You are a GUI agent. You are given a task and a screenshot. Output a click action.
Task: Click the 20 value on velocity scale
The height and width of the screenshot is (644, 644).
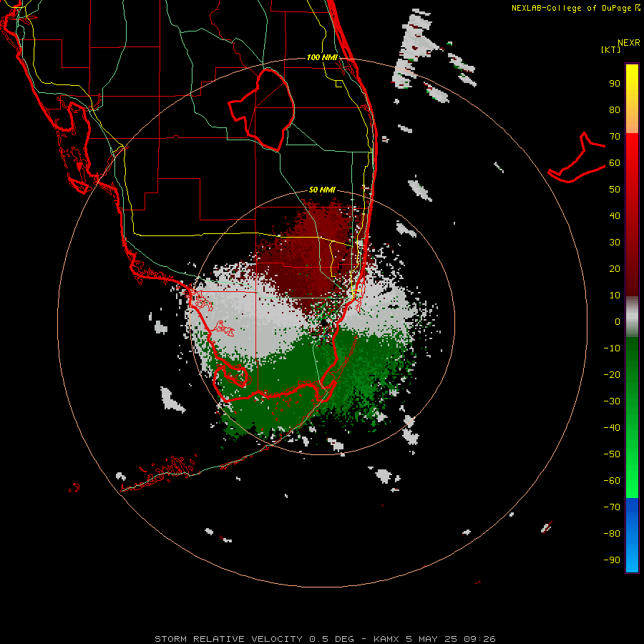pyautogui.click(x=615, y=269)
